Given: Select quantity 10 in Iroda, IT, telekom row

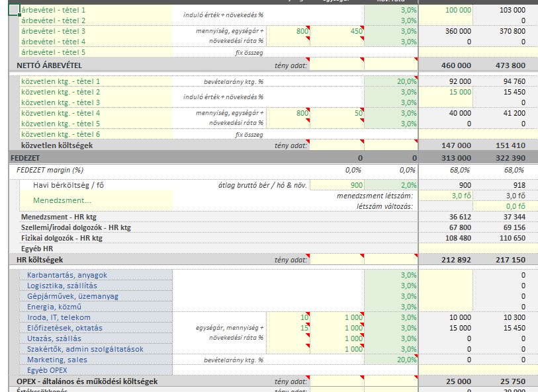Looking at the screenshot, I should 288,318.
